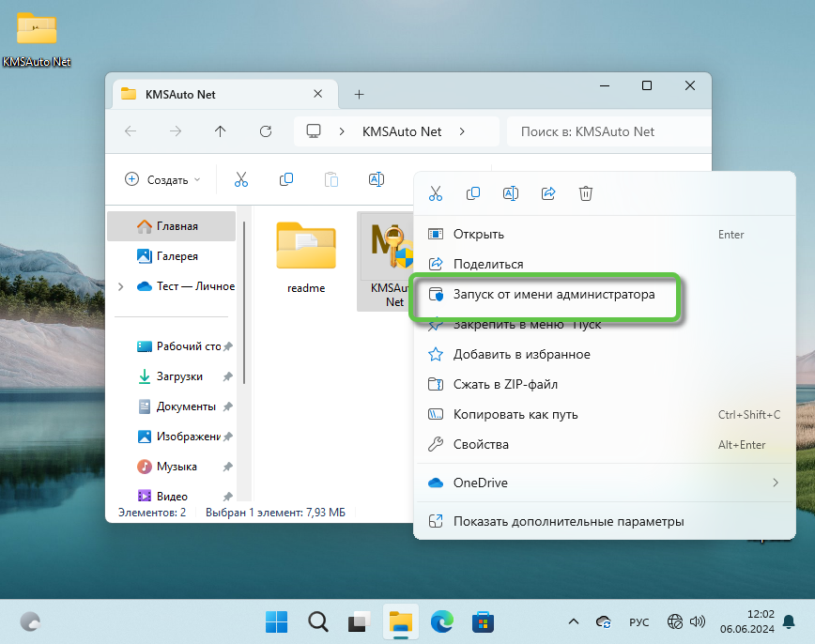Launch Microsoft Edge from the taskbar
Viewport: 815px width, 644px height.
442,621
